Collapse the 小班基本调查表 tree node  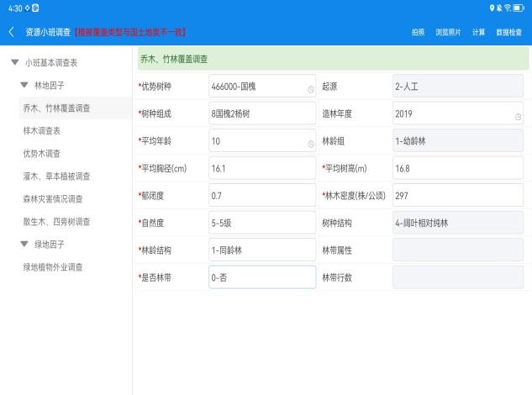(x=14, y=62)
